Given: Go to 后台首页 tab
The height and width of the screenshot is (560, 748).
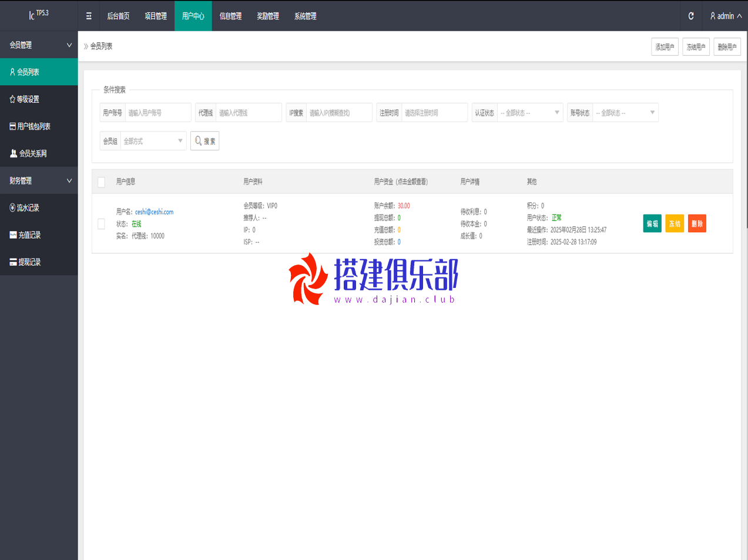Looking at the screenshot, I should pyautogui.click(x=118, y=16).
